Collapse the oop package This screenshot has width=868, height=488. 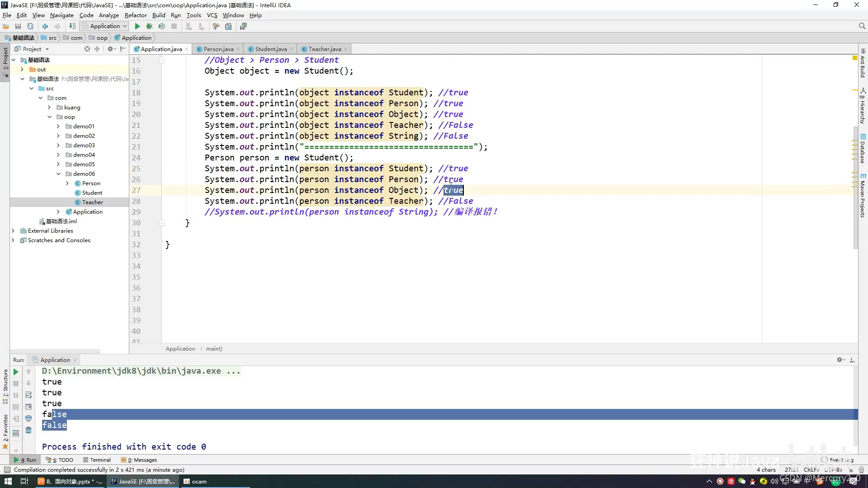click(x=49, y=117)
